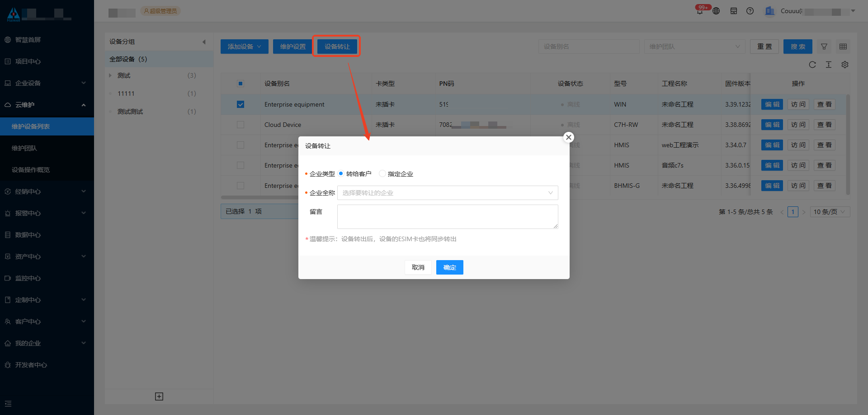Image resolution: width=868 pixels, height=415 pixels.
Task: Open 智慧首屏 in the sidebar
Action: tap(47, 40)
